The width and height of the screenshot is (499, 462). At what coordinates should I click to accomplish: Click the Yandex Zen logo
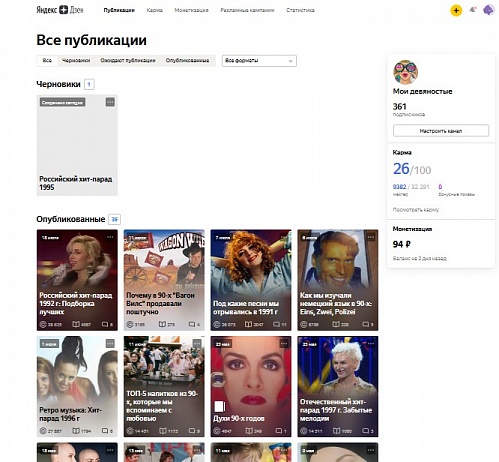pos(60,10)
